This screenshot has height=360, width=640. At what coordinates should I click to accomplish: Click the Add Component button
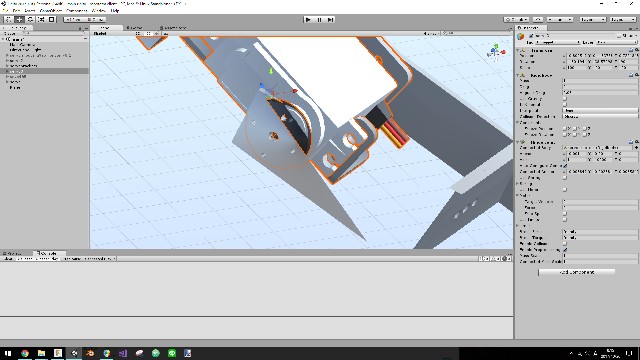coord(576,272)
